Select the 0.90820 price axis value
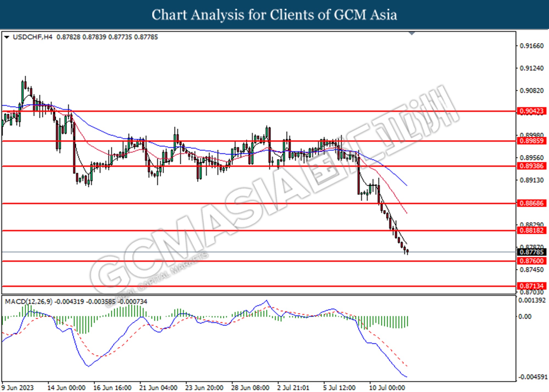The image size is (549, 392). click(532, 91)
